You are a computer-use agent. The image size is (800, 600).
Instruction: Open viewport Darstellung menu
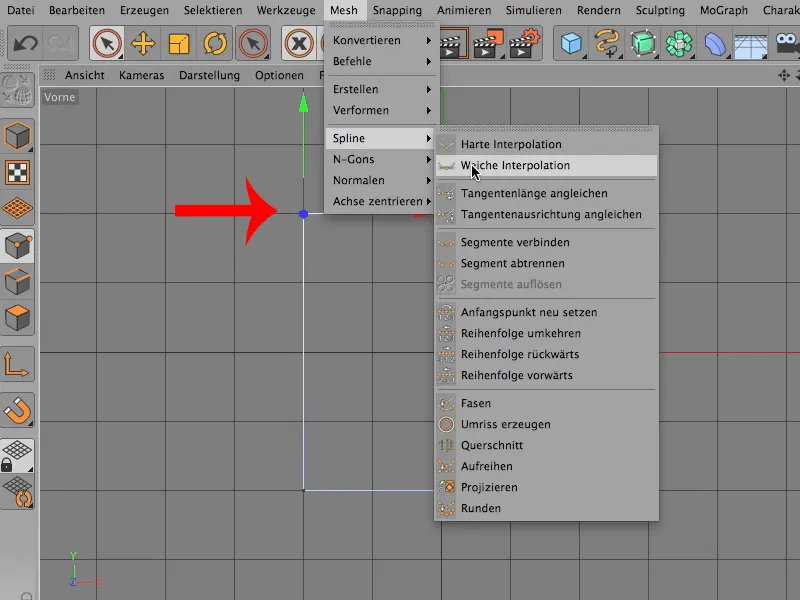pyautogui.click(x=209, y=76)
